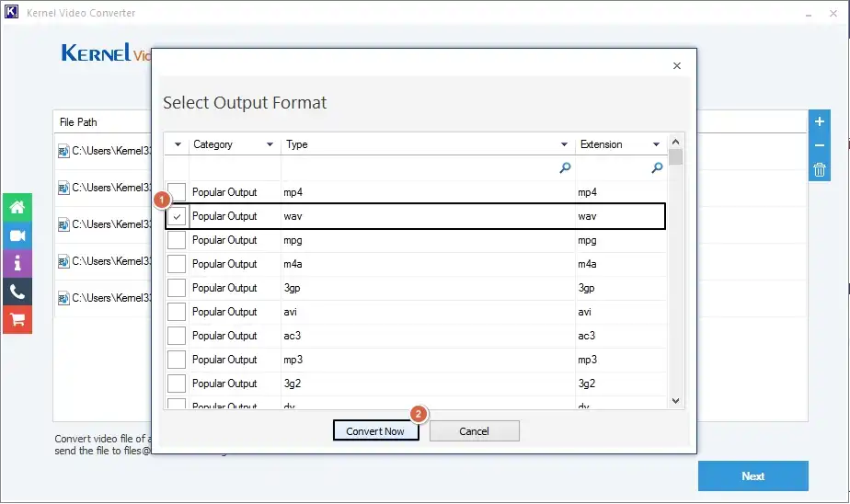The width and height of the screenshot is (850, 504).
Task: Check the mp4 format checkbox
Action: click(177, 192)
